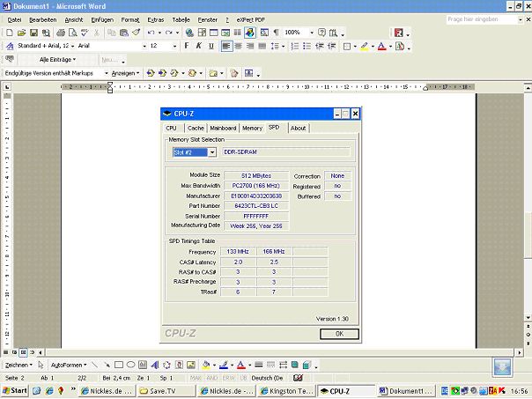The image size is (532, 399).
Task: Select the insert text box tool
Action: point(143,365)
